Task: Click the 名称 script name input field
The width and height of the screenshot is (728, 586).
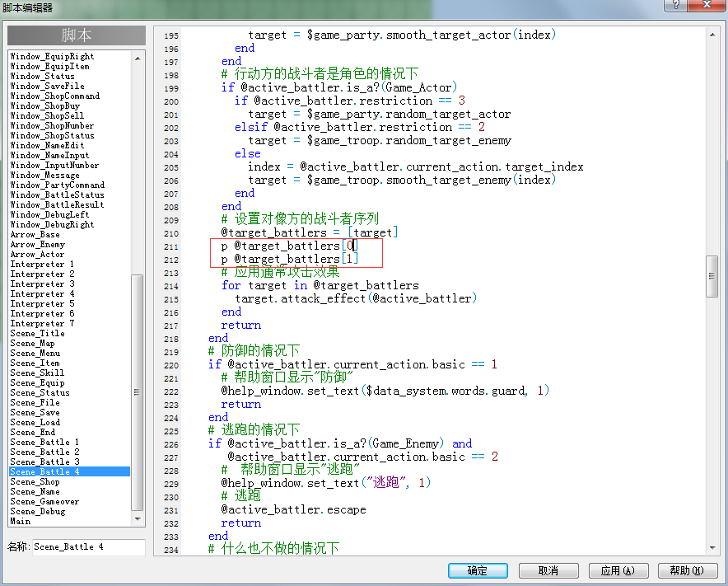Action: 88,547
